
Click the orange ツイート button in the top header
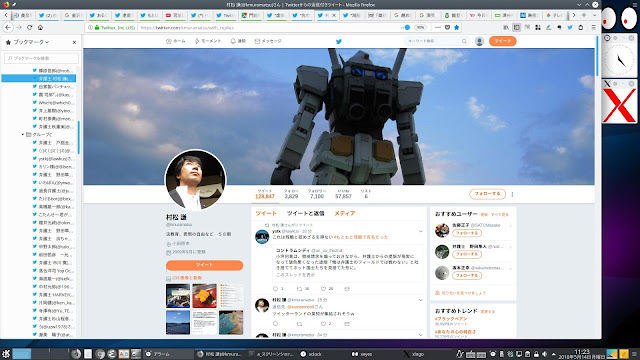tap(502, 41)
